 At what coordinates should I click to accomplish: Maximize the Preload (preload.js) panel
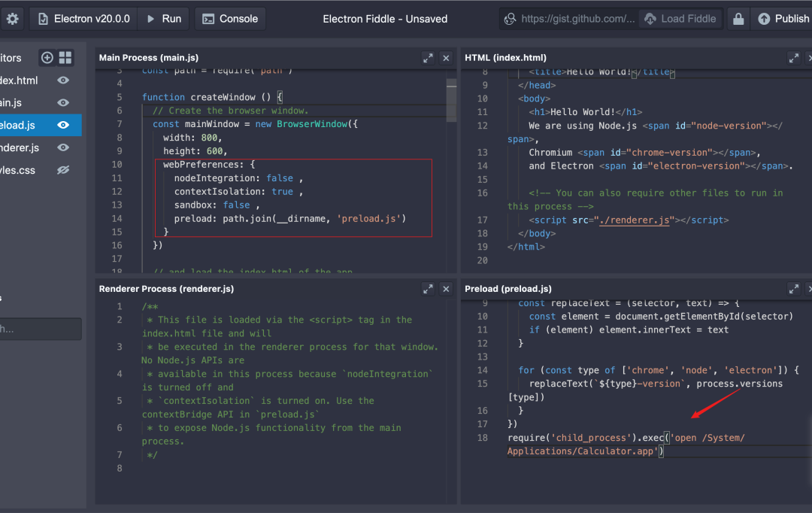(x=793, y=289)
